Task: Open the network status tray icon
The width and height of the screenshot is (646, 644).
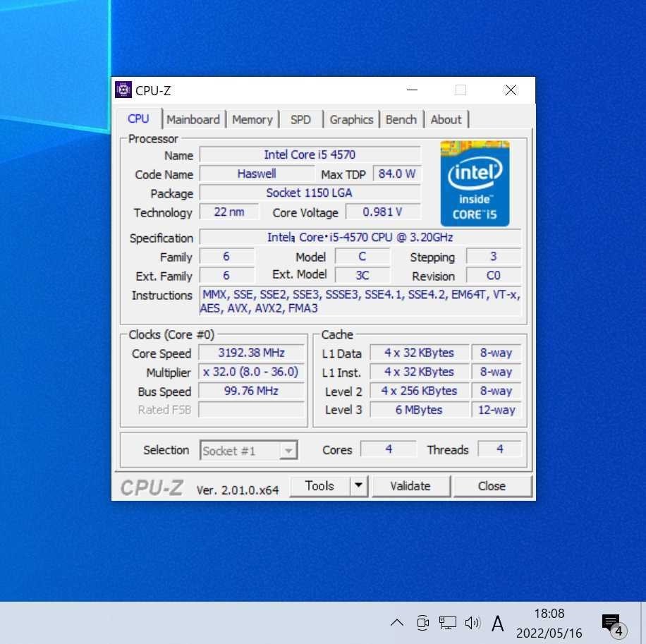Action: (447, 622)
